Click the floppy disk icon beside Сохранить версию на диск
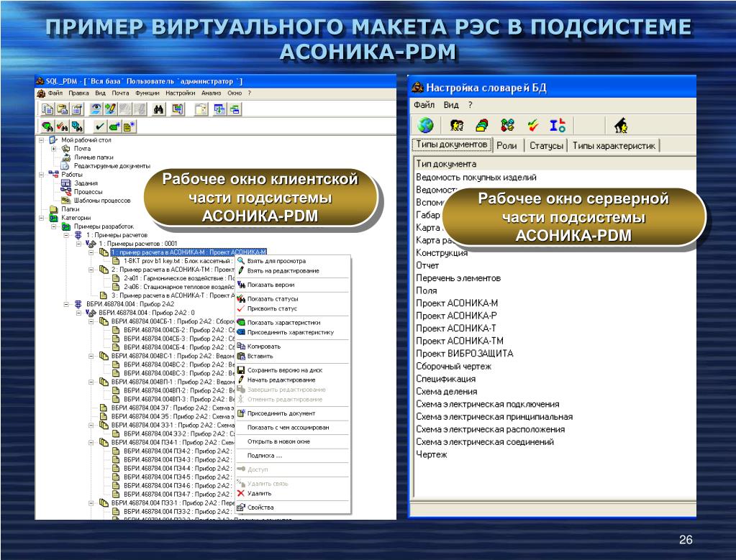This screenshot has width=736, height=560. click(241, 369)
